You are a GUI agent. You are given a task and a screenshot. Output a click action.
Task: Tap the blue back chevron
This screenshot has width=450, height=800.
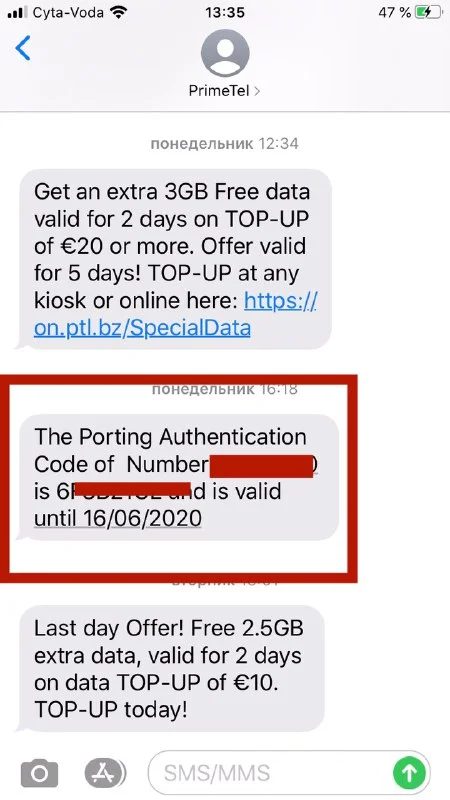pyautogui.click(x=22, y=48)
